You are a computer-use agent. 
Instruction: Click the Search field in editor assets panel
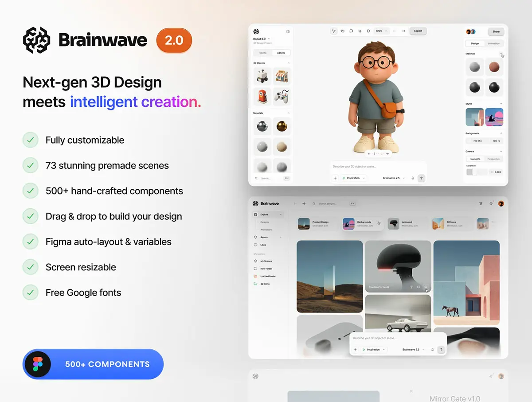(272, 178)
